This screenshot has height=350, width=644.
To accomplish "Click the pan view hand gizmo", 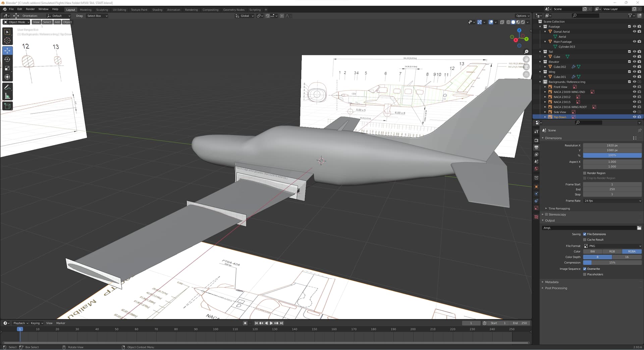I will pos(526,59).
